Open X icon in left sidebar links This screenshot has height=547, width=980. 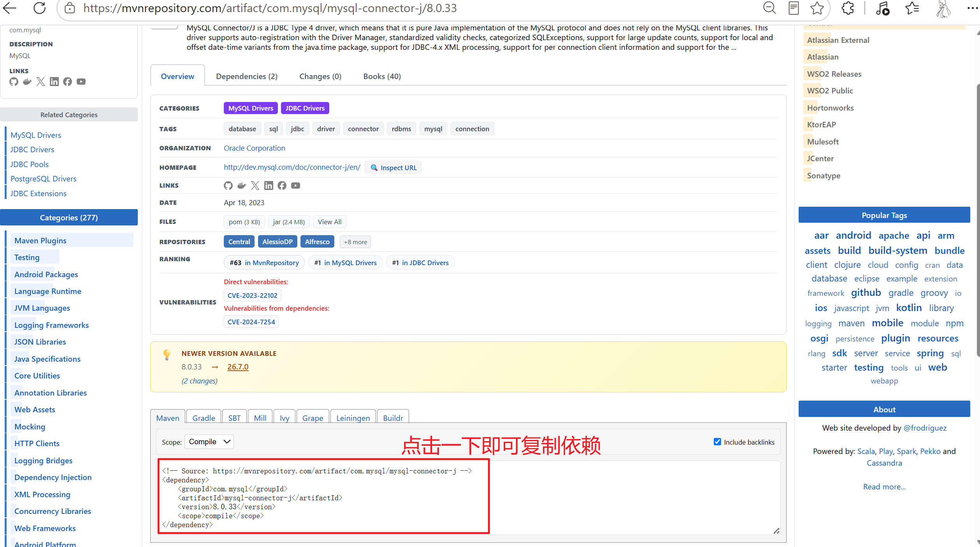pyautogui.click(x=40, y=81)
